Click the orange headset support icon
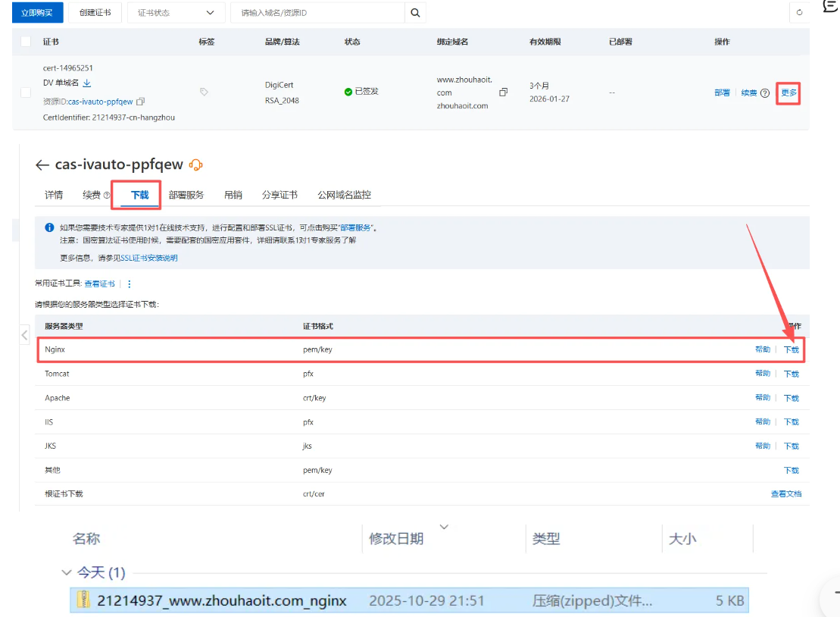Image resolution: width=840 pixels, height=617 pixels. 195,165
